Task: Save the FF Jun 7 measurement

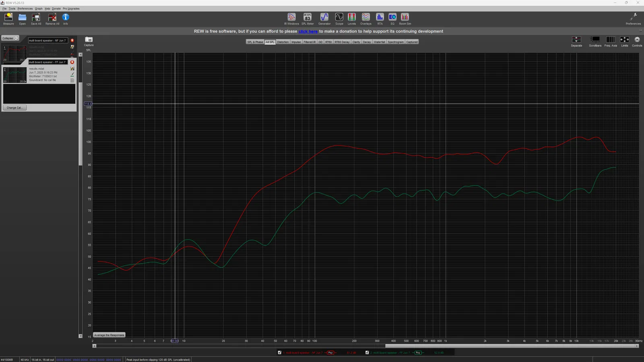Action: tap(72, 68)
